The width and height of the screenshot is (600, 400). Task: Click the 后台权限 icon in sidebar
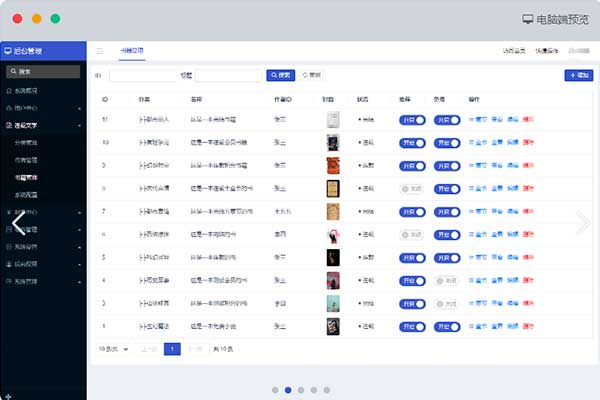(9, 264)
